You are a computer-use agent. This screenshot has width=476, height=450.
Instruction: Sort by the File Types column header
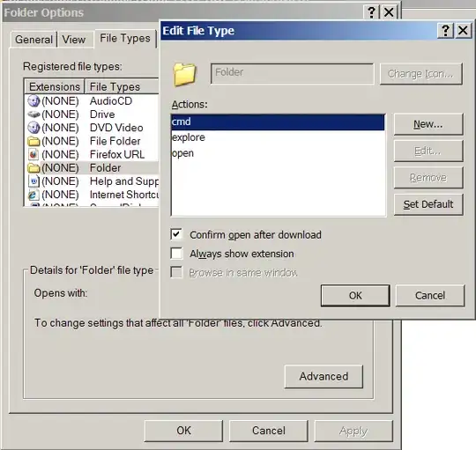pyautogui.click(x=122, y=86)
